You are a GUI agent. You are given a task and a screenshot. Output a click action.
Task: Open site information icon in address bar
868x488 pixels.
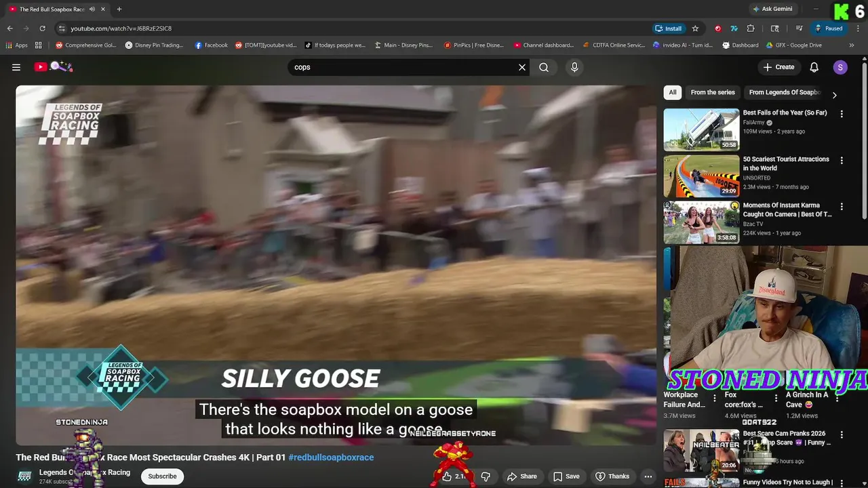click(62, 28)
